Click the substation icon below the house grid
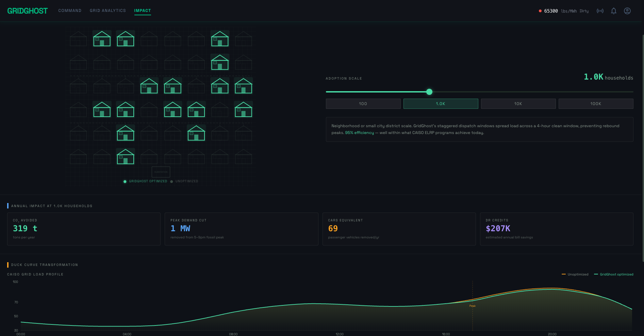This screenshot has height=336, width=644. click(x=161, y=172)
